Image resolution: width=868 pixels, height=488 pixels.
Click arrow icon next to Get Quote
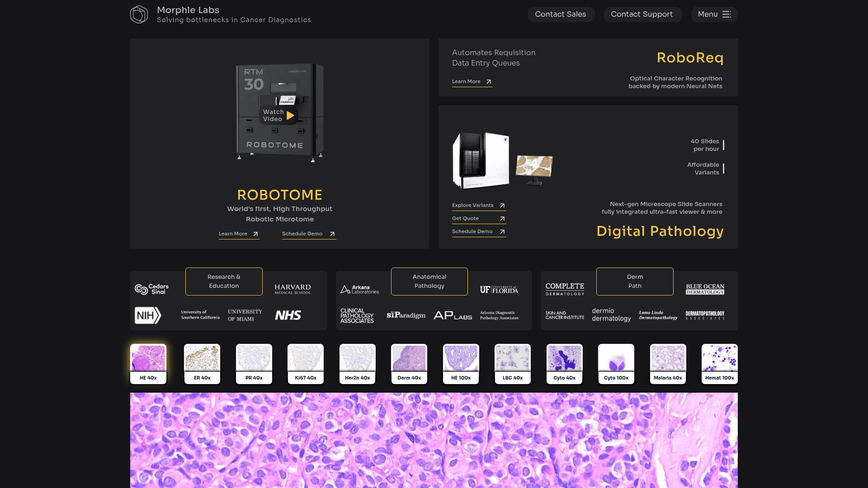click(502, 219)
